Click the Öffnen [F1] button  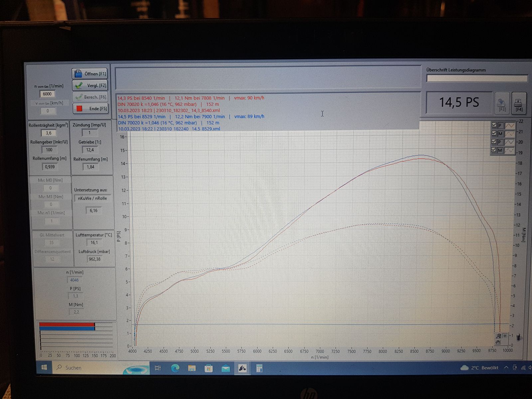90,73
